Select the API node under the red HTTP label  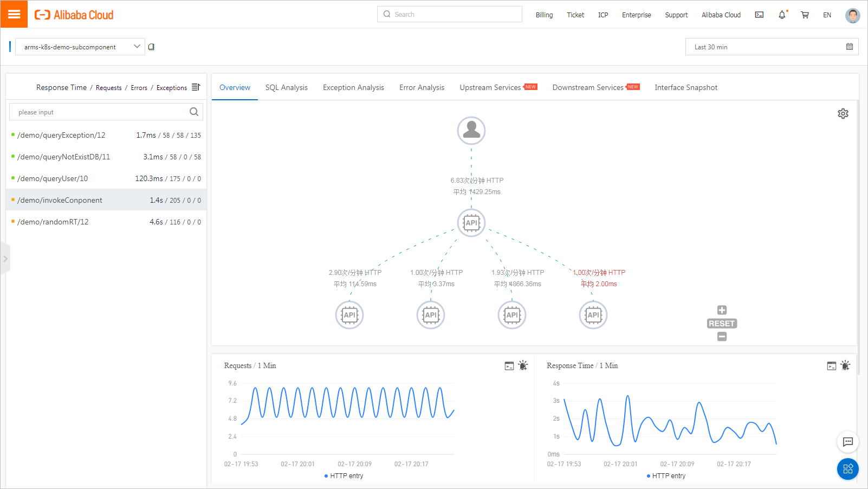[x=593, y=315]
